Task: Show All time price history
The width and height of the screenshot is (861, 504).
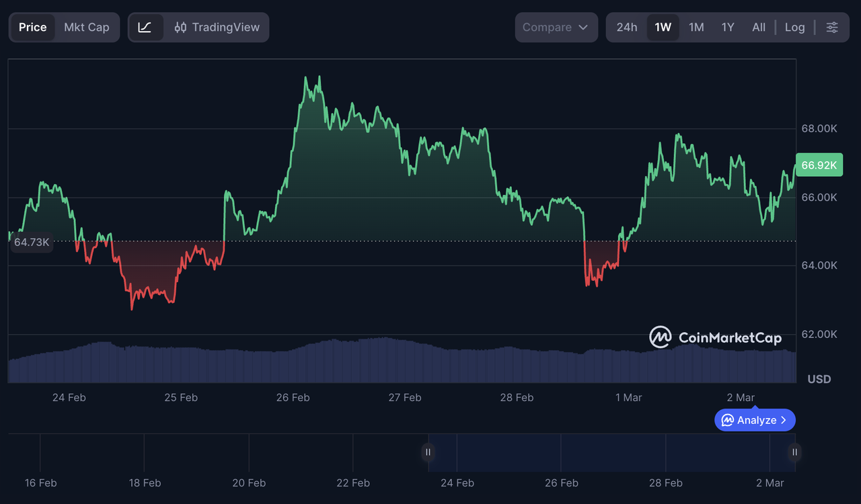Action: click(x=759, y=28)
